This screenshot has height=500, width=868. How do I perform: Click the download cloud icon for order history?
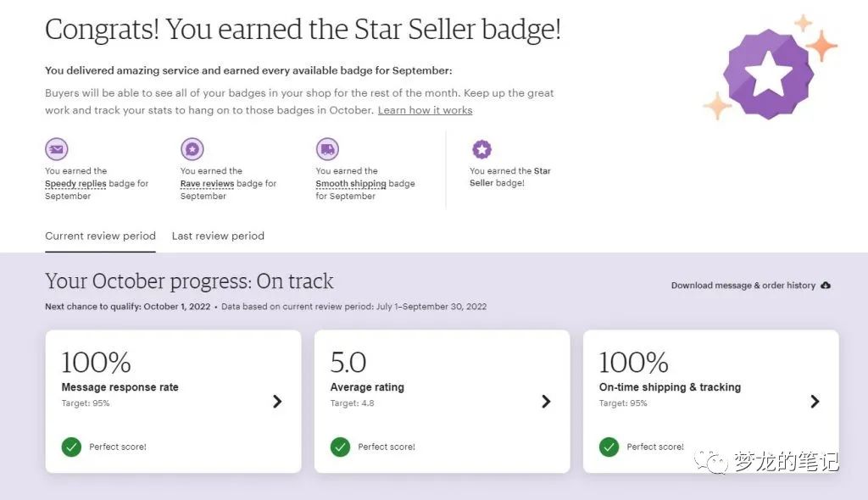point(825,286)
